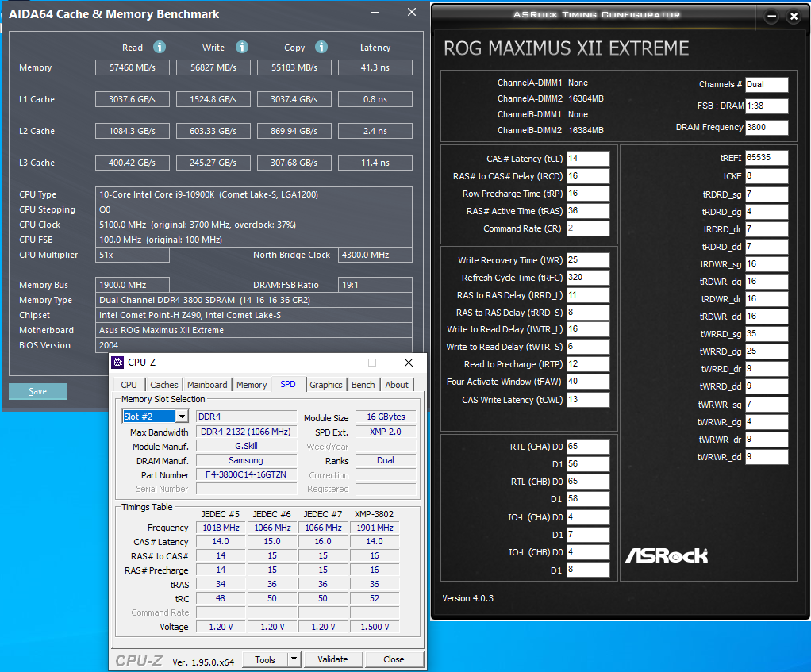Viewport: 811px width, 672px height.
Task: Click the Memory Write result 56827 MB/s
Action: click(213, 67)
